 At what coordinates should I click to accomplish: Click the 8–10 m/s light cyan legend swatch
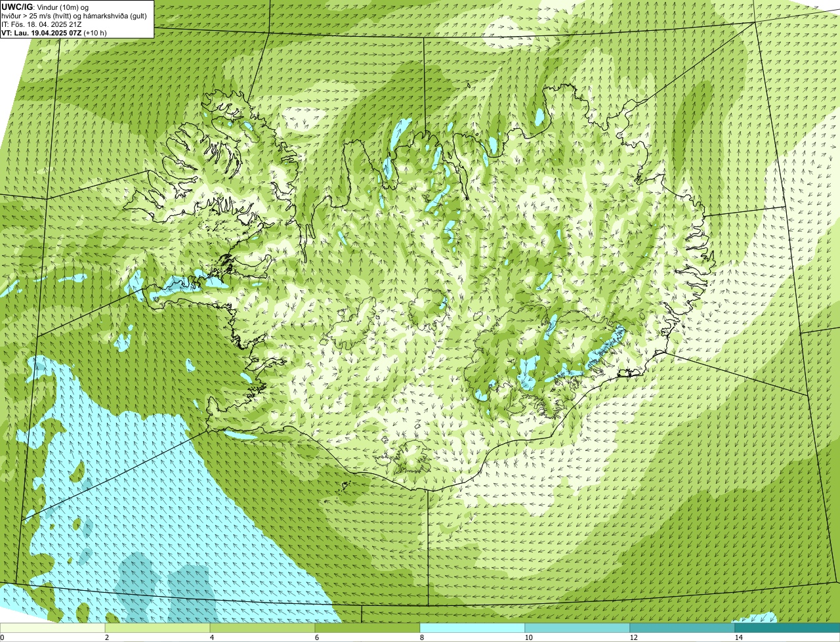pyautogui.click(x=472, y=628)
